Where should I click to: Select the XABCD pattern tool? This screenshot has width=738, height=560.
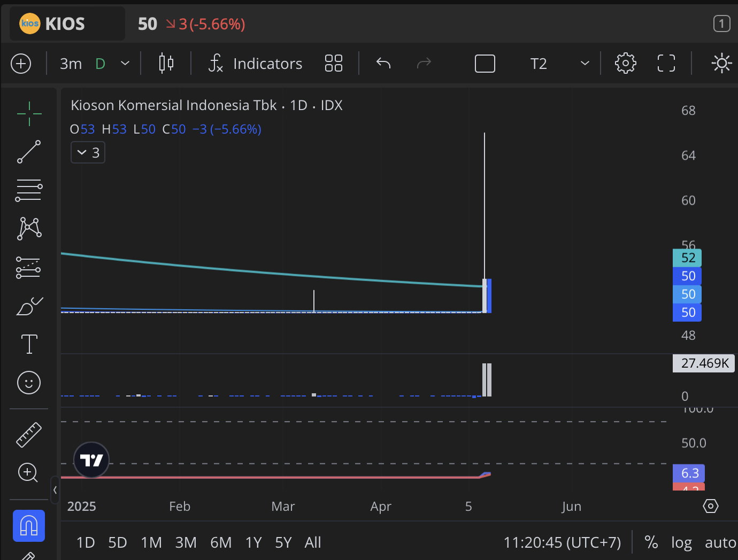tap(29, 229)
